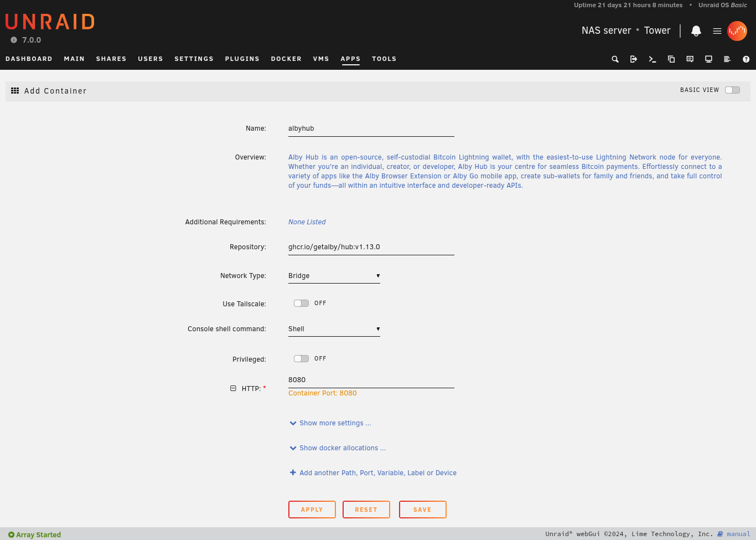This screenshot has width=756, height=540.
Task: Go to the Dashboard tab
Action: click(29, 59)
